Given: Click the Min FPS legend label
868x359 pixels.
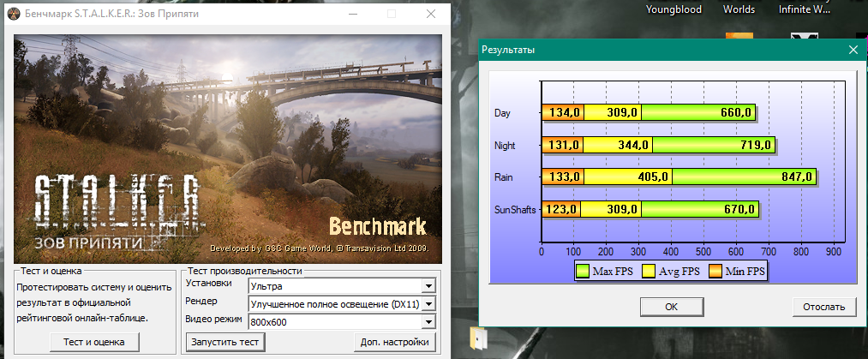Looking at the screenshot, I should pyautogui.click(x=745, y=272).
